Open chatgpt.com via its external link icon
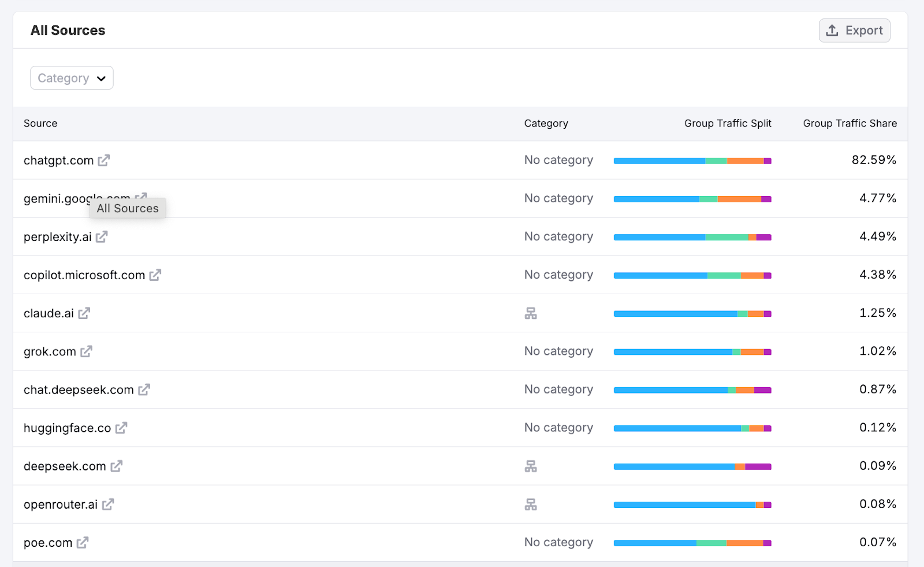Image resolution: width=924 pixels, height=567 pixels. tap(104, 160)
